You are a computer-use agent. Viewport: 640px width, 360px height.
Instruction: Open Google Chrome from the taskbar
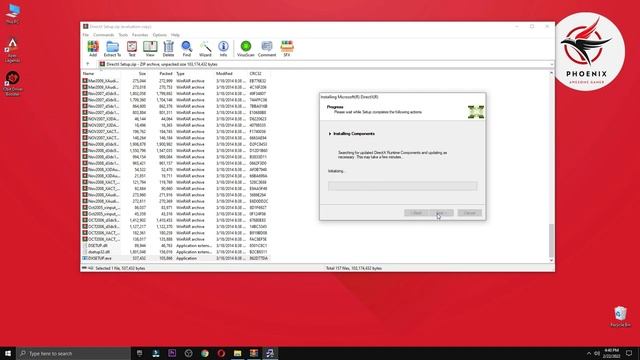click(x=204, y=353)
